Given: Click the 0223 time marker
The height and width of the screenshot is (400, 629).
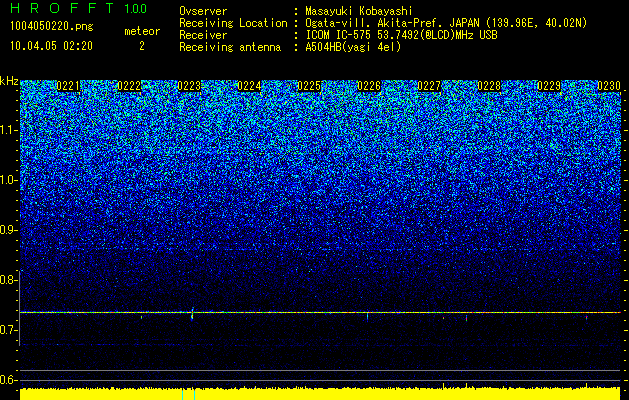Looking at the screenshot, I should tap(189, 86).
